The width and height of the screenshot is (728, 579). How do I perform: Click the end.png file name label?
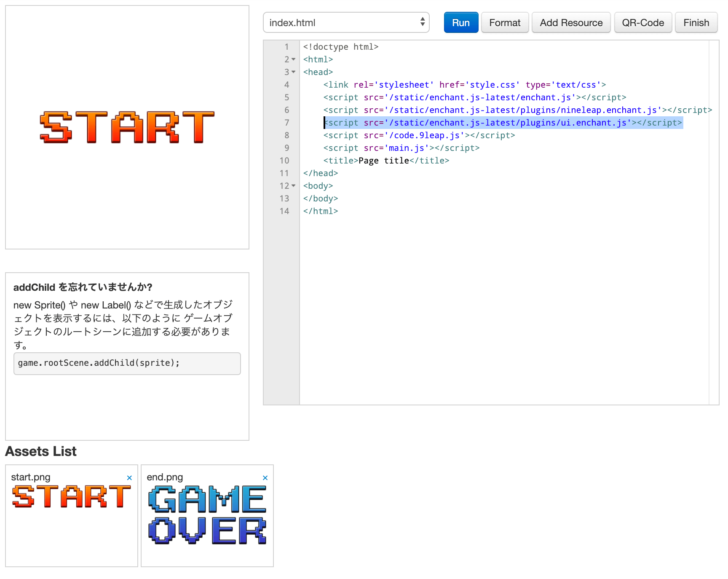tap(165, 477)
